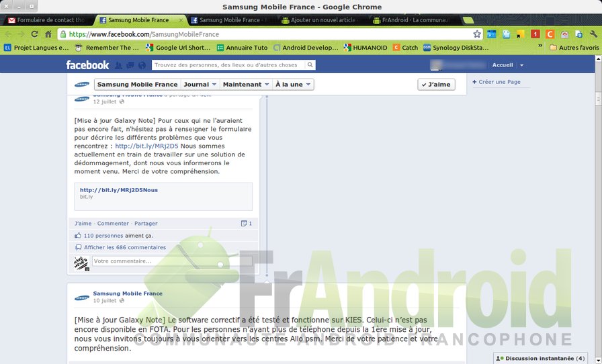The height and width of the screenshot is (364, 602).
Task: Open Discussion instantanée chat bar
Action: coord(541,358)
